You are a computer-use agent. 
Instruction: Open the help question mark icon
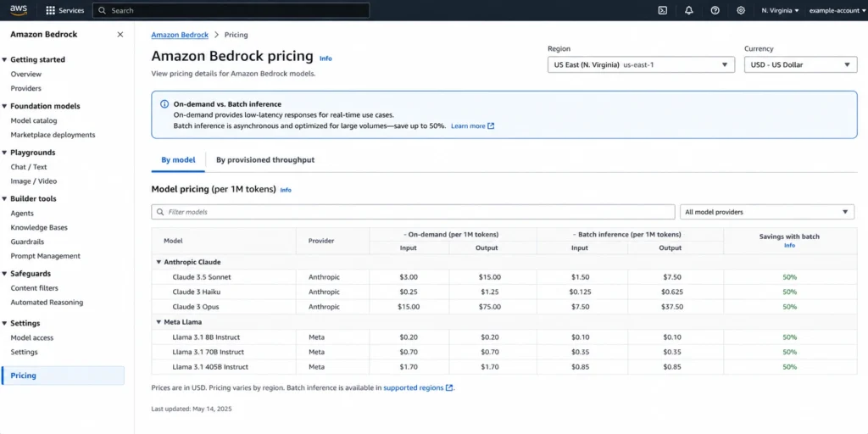[x=715, y=10]
